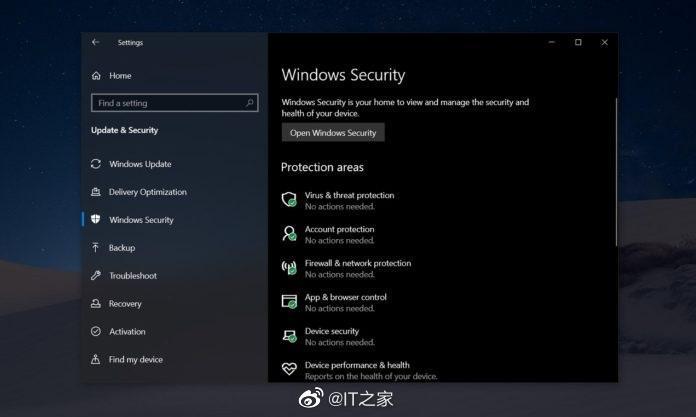Click 'Reports on the health of your device.' text
This screenshot has width=696, height=417.
(371, 376)
